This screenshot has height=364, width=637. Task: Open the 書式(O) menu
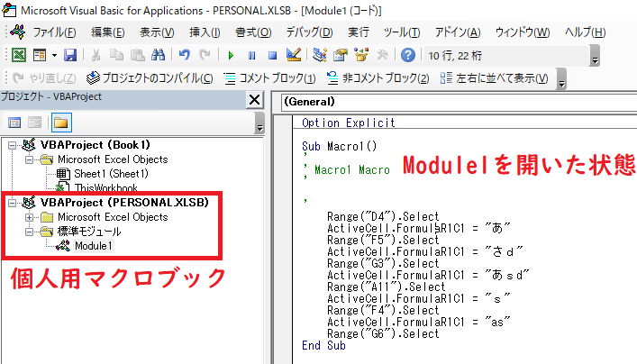coord(253,32)
